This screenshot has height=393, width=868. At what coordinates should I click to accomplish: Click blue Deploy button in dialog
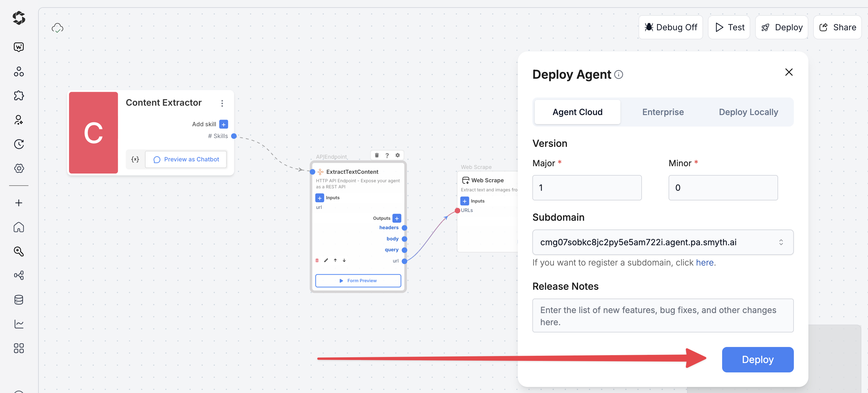tap(757, 359)
